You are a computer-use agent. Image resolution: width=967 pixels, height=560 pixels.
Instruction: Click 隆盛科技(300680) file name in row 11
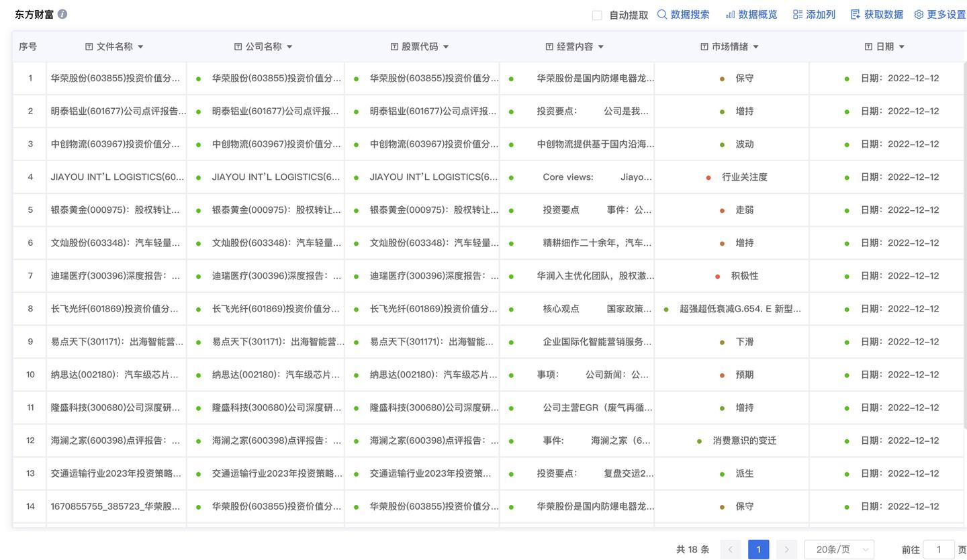(116, 407)
